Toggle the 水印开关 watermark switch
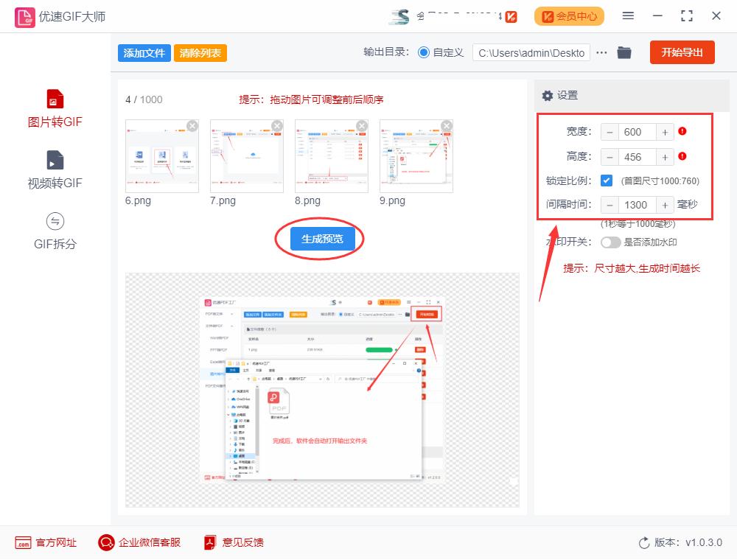The width and height of the screenshot is (737, 560). 611,242
